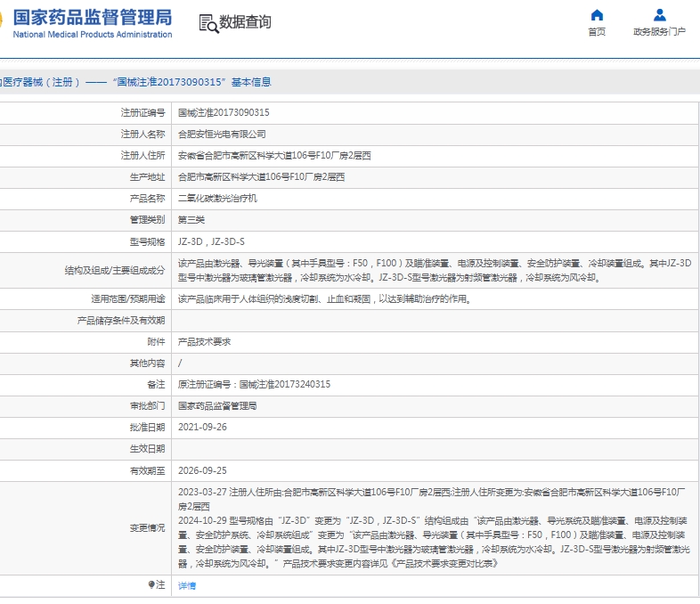700x604 pixels.
Task: Click the 注册人名称 row label
Action: (x=142, y=134)
